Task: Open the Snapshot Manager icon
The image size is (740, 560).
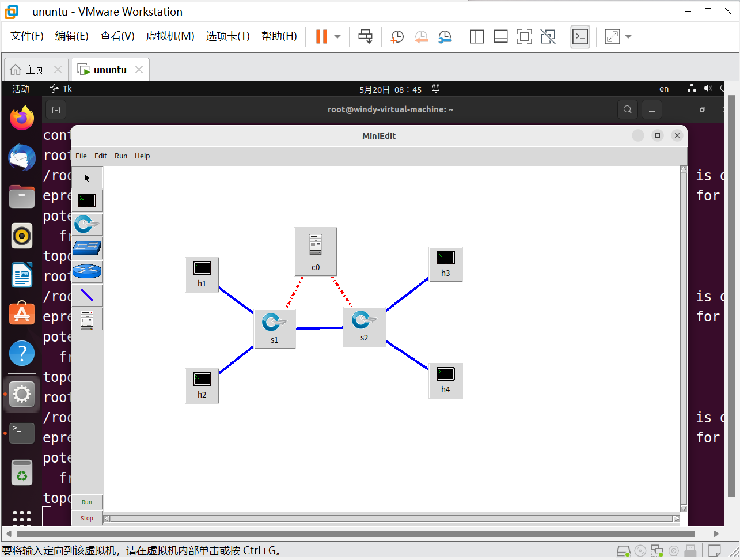Action: coord(445,36)
